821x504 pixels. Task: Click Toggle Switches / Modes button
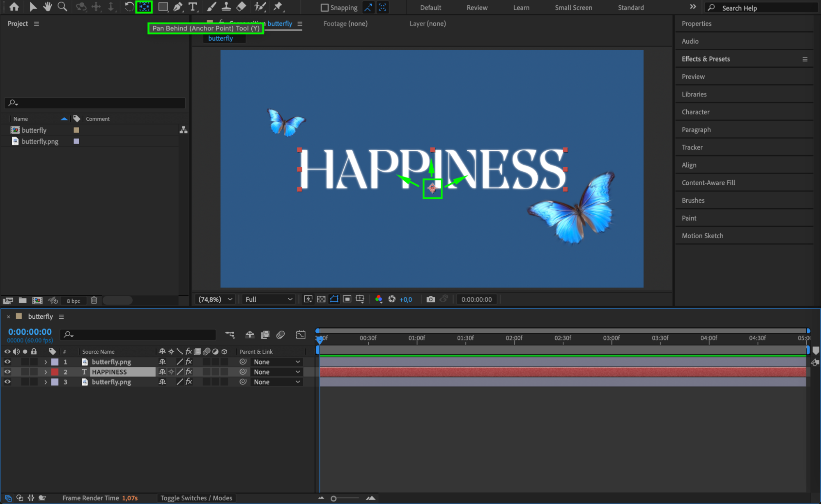tap(196, 498)
